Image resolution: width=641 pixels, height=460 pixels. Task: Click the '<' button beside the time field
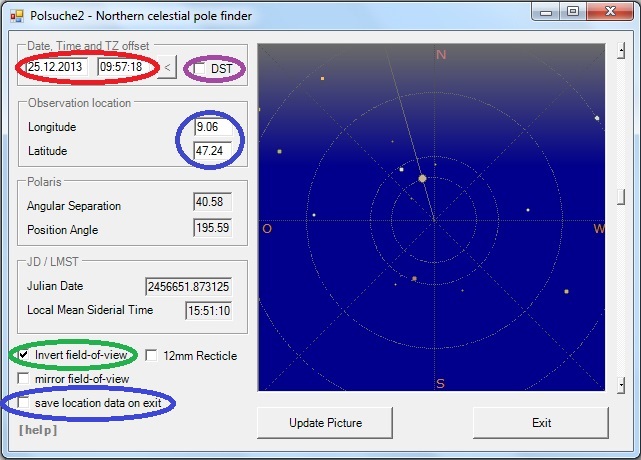(167, 67)
